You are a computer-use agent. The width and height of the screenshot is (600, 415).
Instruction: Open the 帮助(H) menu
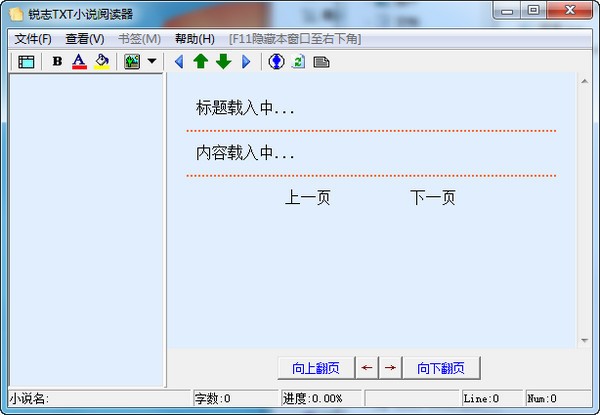(x=194, y=39)
